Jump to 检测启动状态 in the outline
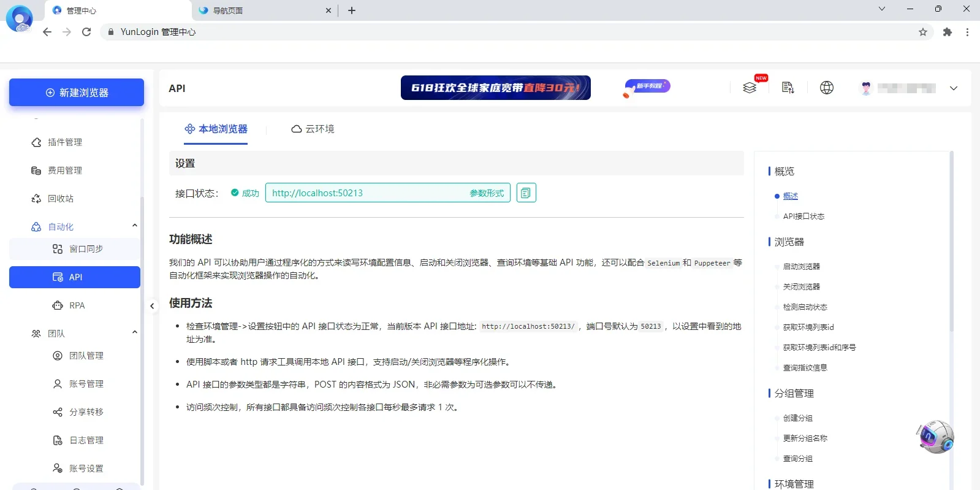980x490 pixels. tap(805, 307)
